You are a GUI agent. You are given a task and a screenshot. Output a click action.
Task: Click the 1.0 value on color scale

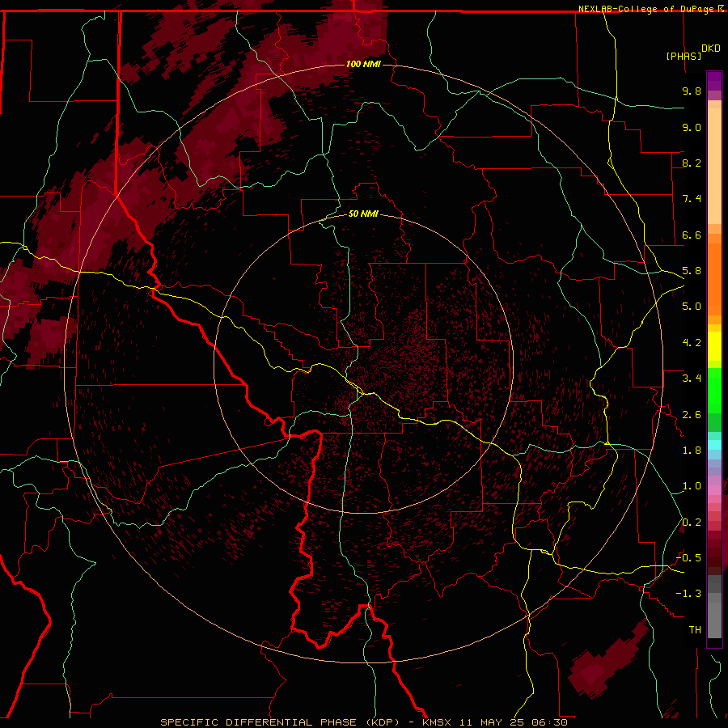[692, 486]
